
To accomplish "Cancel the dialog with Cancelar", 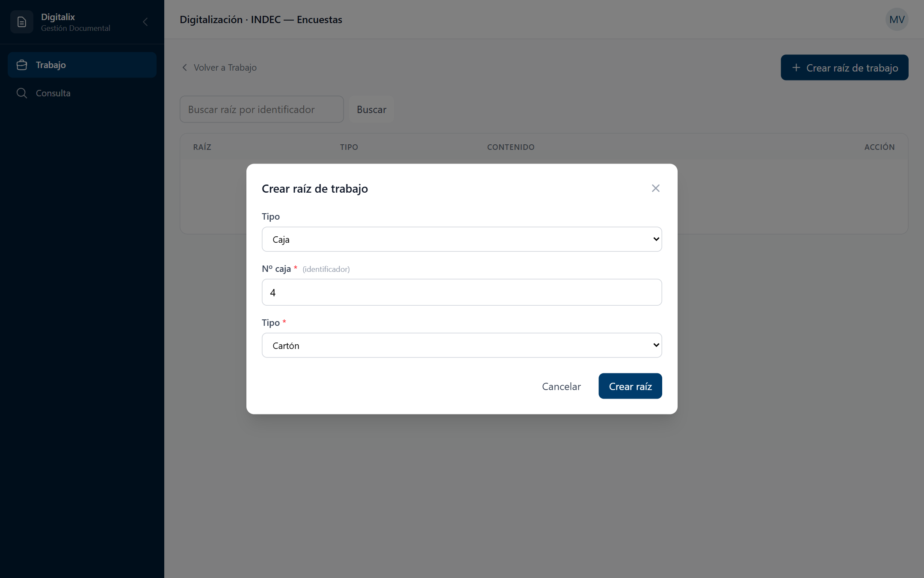I will pyautogui.click(x=561, y=386).
